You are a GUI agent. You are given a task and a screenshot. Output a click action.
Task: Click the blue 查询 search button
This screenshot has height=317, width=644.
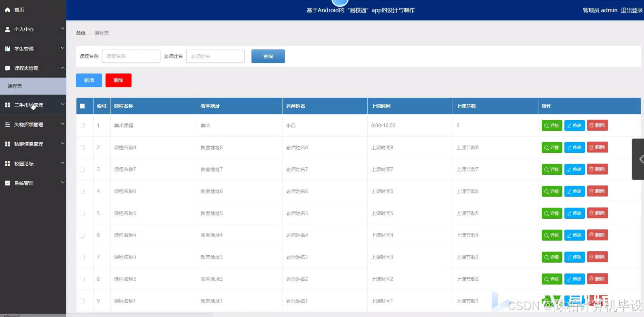pyautogui.click(x=268, y=56)
